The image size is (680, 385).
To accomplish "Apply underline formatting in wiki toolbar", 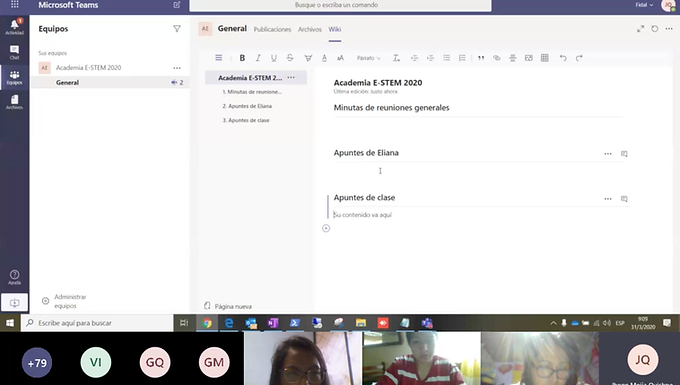I will (274, 58).
